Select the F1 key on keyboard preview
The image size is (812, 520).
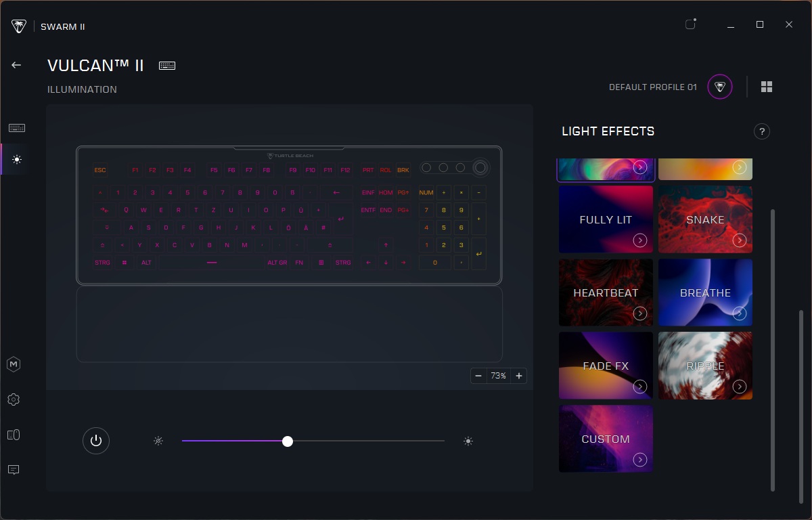(135, 170)
